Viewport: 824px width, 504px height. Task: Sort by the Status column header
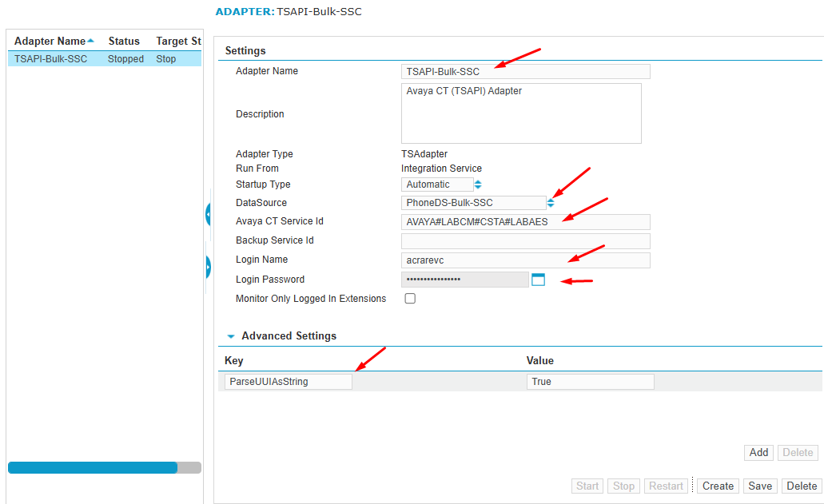point(124,41)
